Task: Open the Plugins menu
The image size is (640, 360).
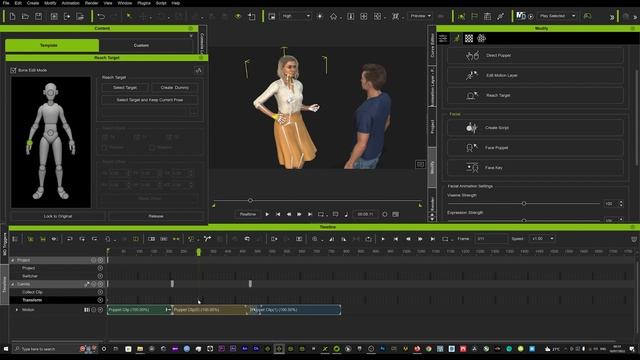Action: click(144, 3)
